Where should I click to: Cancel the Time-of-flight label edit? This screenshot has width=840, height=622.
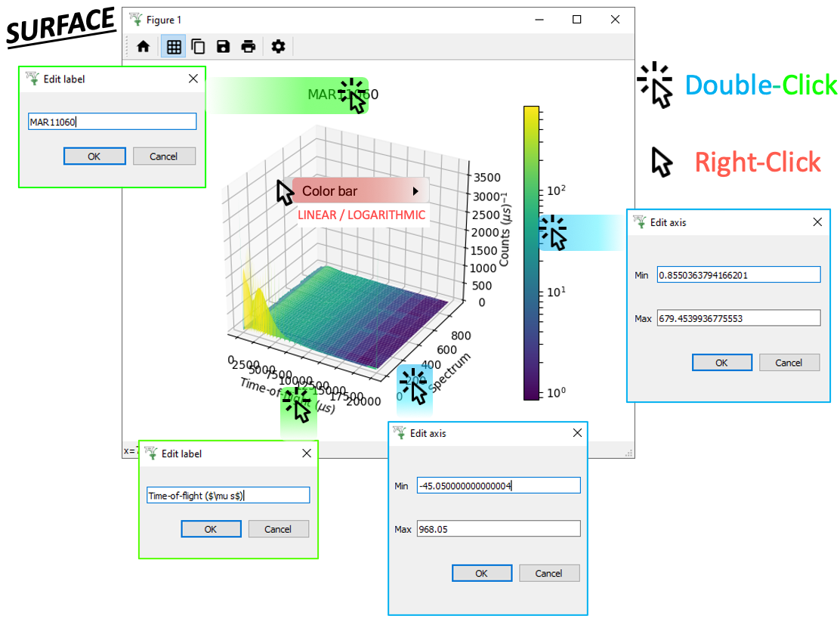279,528
